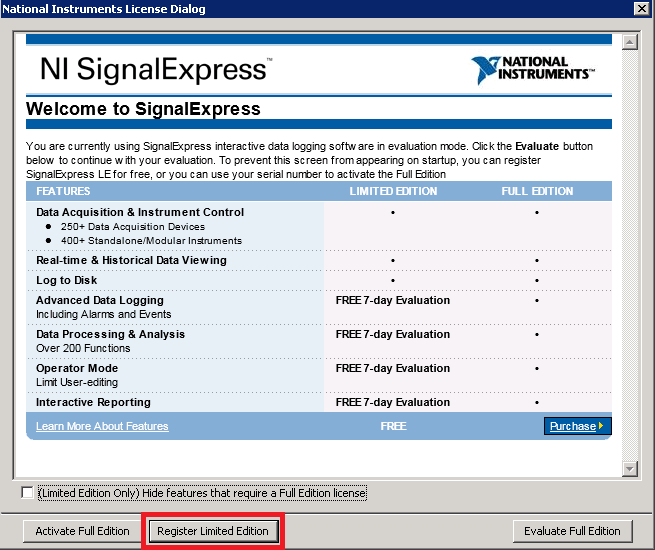The image size is (655, 550).
Task: Click Including Alarms and Events text
Action: pyautogui.click(x=104, y=314)
